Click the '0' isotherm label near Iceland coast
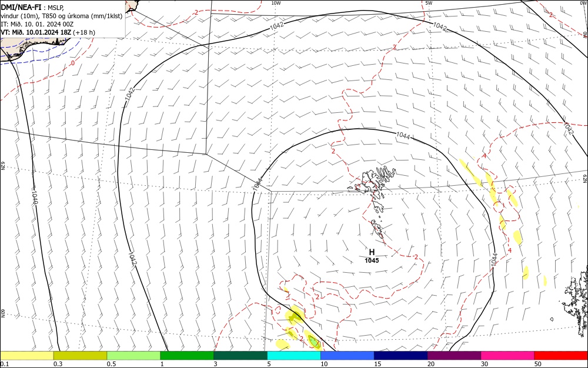 coord(73,63)
